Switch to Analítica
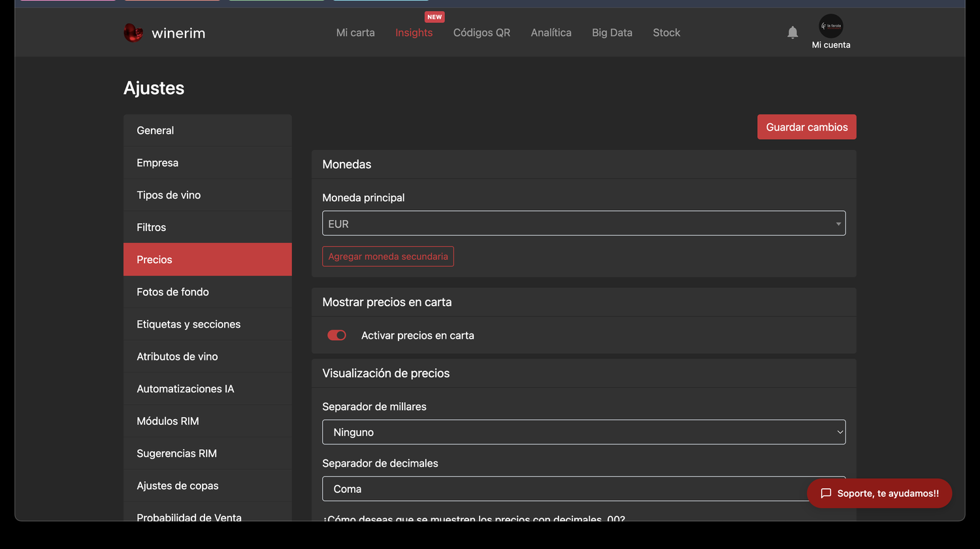Image resolution: width=980 pixels, height=549 pixels. [551, 33]
